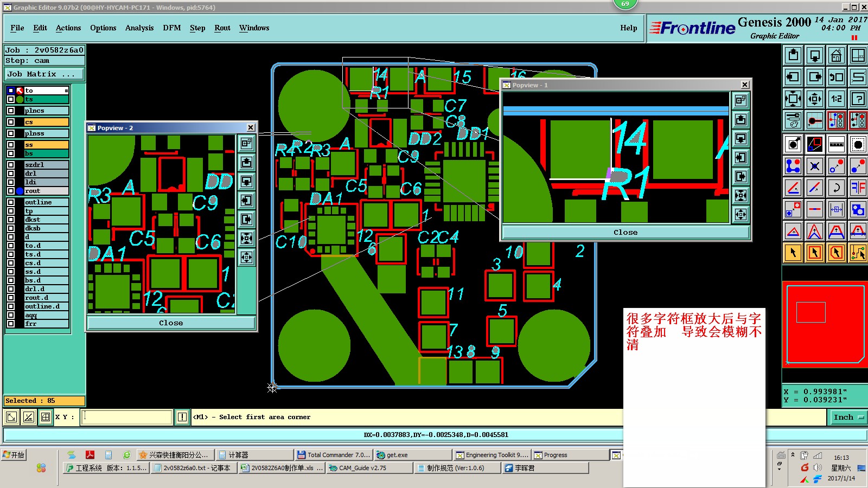Select the polygon area select tool

pos(837,253)
